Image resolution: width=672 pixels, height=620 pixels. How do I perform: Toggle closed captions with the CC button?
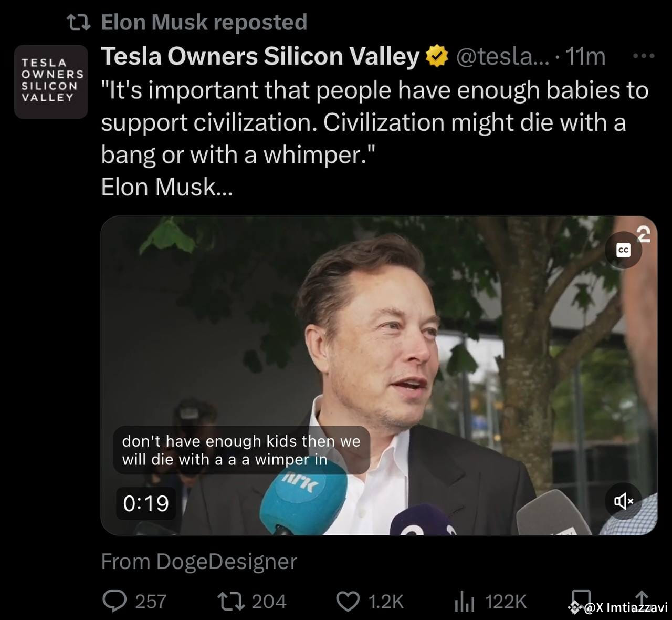pyautogui.click(x=623, y=250)
